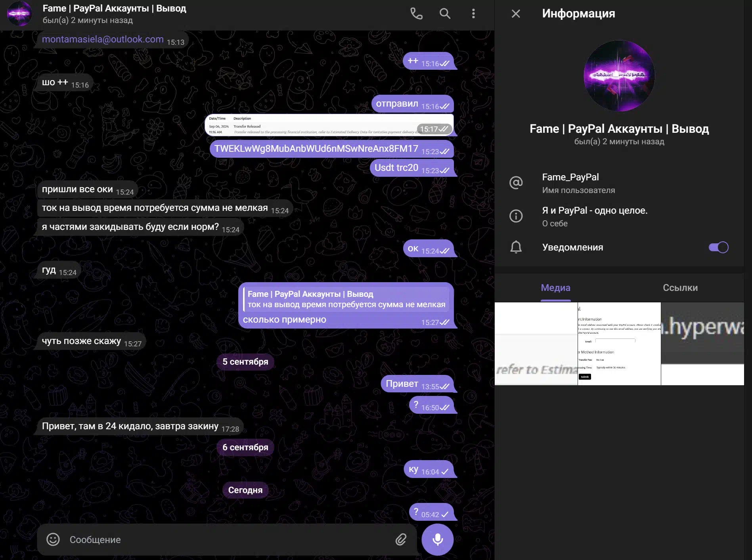Image resolution: width=752 pixels, height=560 pixels.
Task: Open the hyperwallet media thumbnail
Action: point(702,344)
